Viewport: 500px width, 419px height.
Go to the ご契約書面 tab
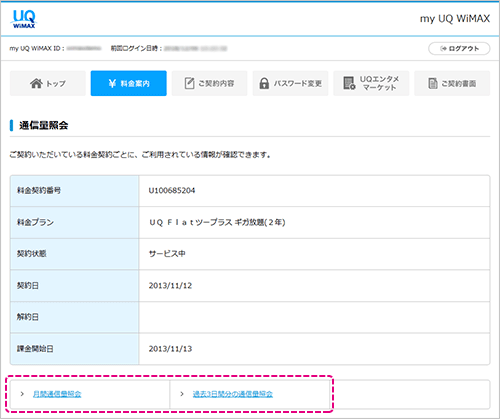click(452, 83)
